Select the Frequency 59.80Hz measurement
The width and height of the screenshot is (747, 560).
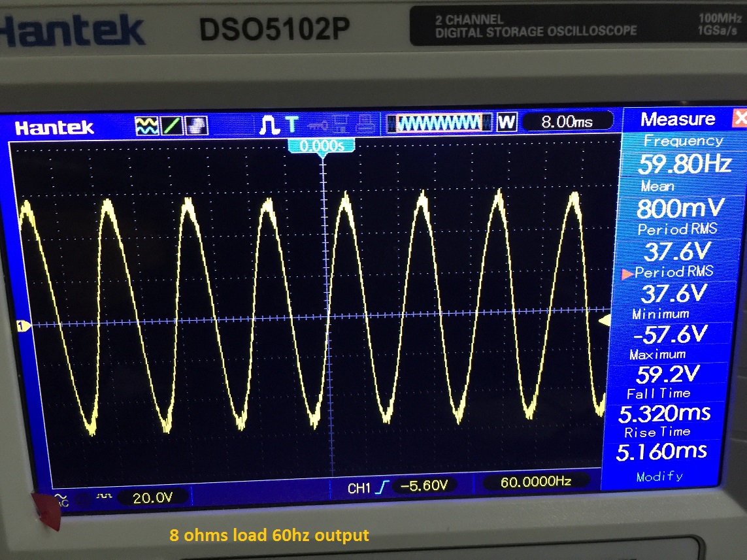[684, 156]
